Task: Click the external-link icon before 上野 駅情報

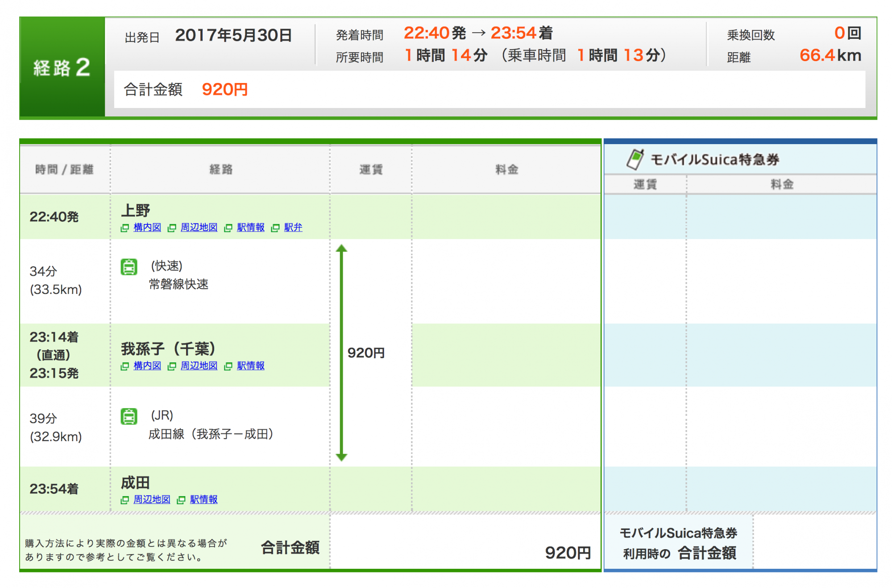Action: pyautogui.click(x=228, y=228)
